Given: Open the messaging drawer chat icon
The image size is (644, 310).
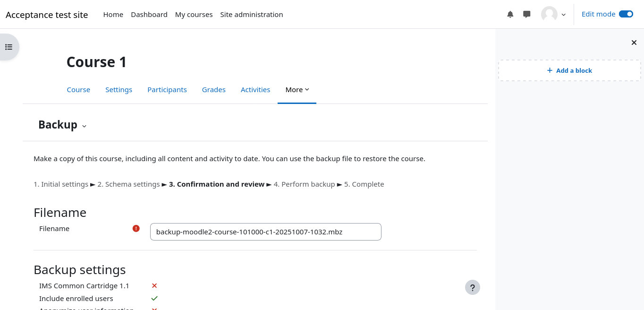Looking at the screenshot, I should (x=527, y=14).
